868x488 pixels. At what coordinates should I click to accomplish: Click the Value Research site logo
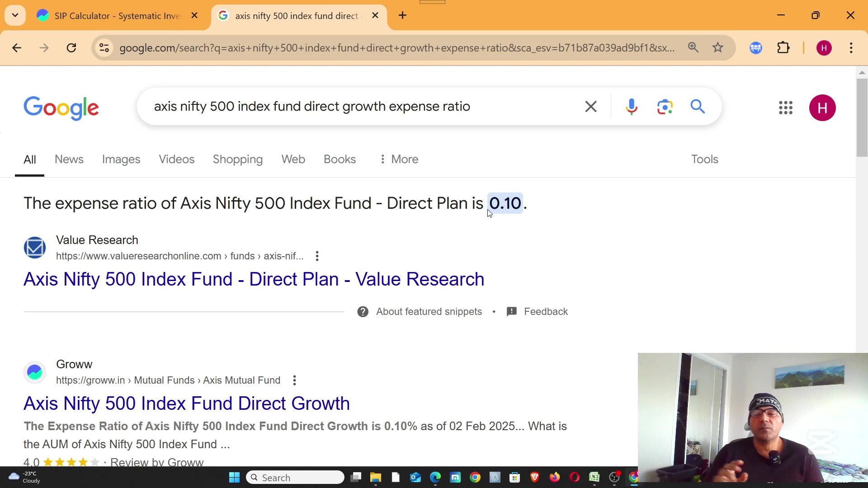tap(35, 248)
